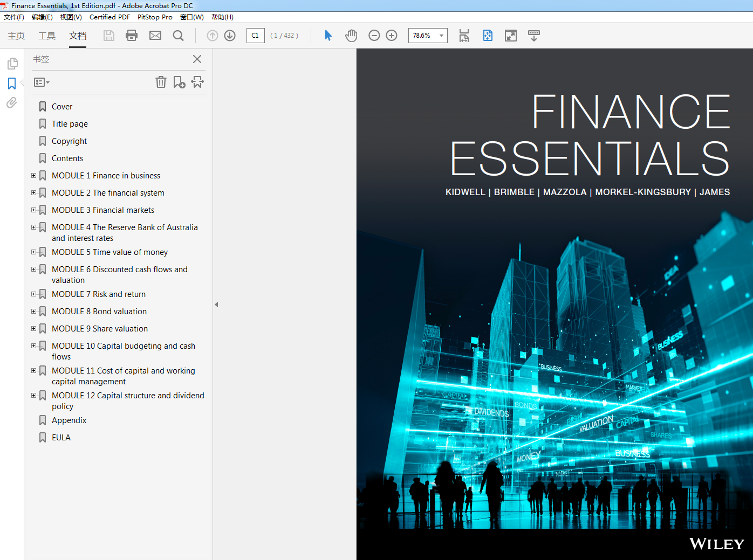Viewport: 753px width, 560px height.
Task: Jump to Title page bookmark
Action: coord(70,124)
